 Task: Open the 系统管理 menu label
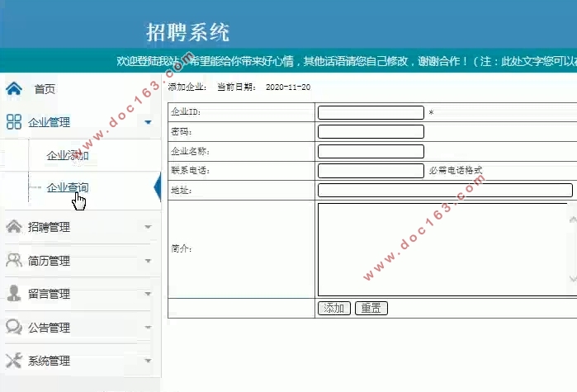coord(49,361)
